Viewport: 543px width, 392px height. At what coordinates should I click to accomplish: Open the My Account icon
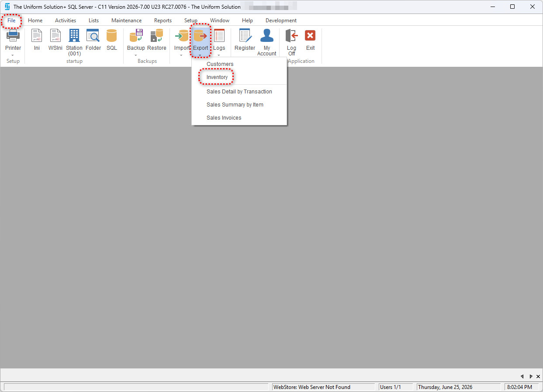(x=266, y=36)
